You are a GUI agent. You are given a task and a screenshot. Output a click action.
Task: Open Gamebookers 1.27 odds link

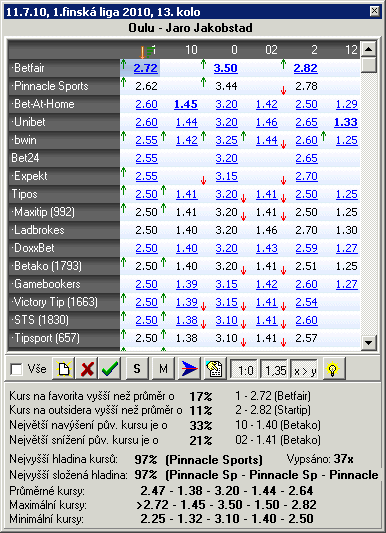tap(347, 284)
